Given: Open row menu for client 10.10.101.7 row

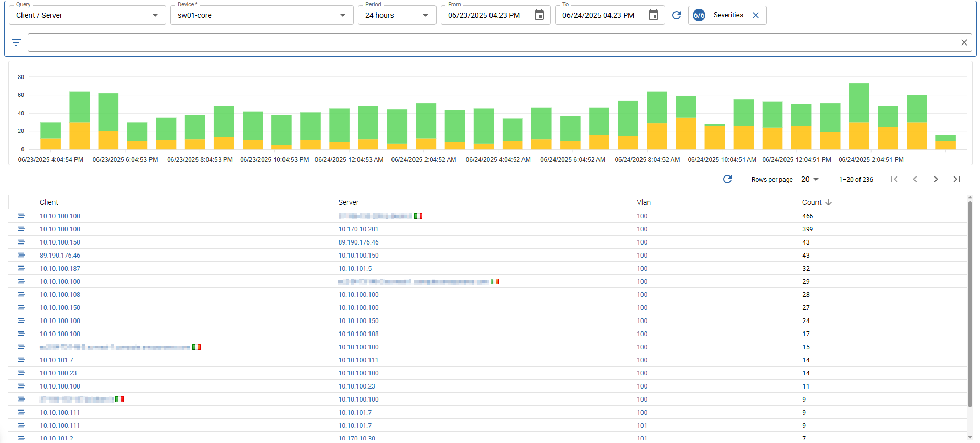Looking at the screenshot, I should [21, 360].
